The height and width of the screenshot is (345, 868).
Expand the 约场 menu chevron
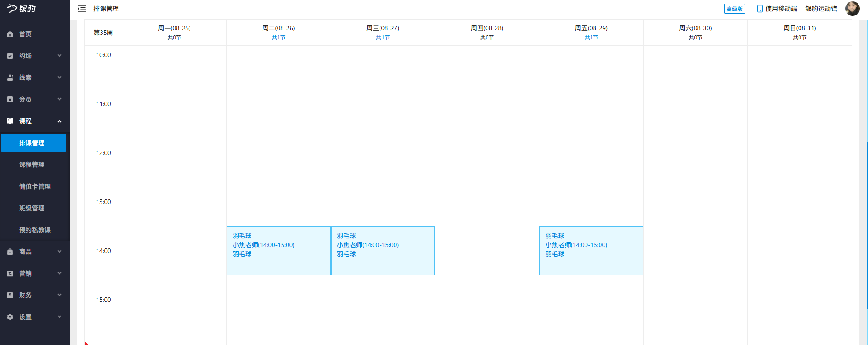59,56
